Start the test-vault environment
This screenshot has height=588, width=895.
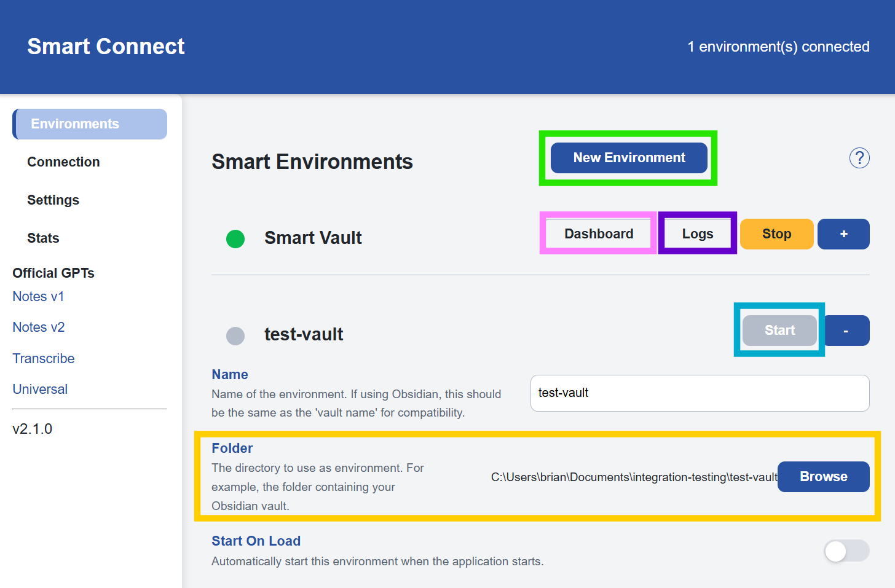point(779,330)
